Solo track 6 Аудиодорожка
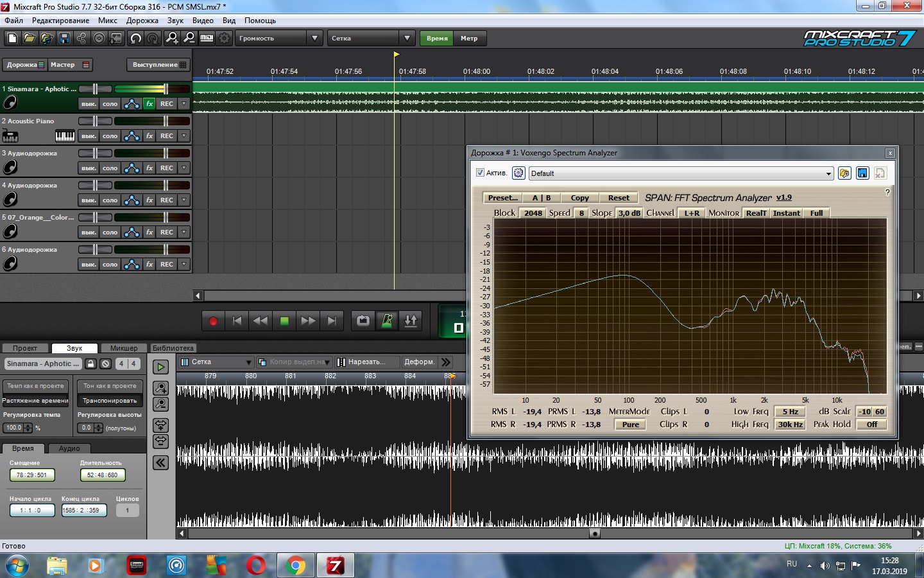 (x=110, y=264)
